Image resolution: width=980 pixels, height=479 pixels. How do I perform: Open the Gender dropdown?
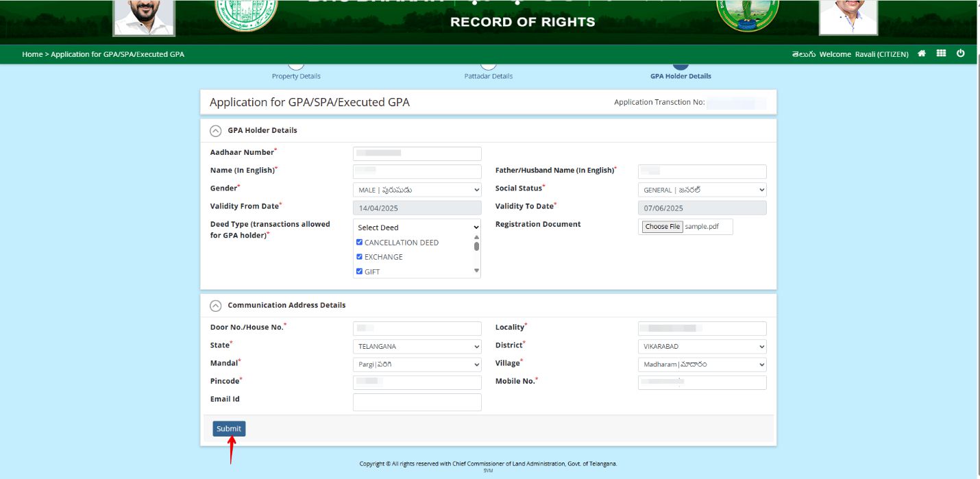tap(416, 189)
